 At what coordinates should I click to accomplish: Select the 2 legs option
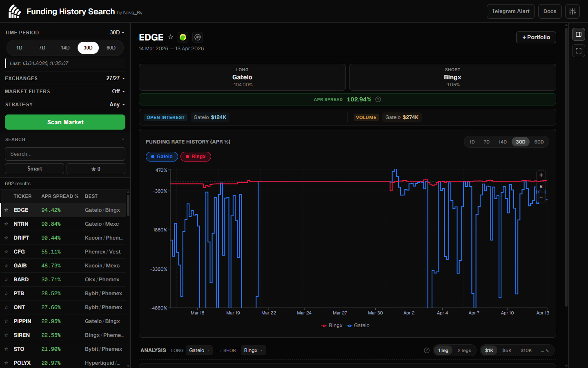(x=464, y=350)
